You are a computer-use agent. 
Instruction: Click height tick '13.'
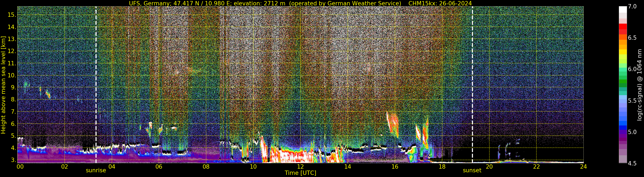12,39
